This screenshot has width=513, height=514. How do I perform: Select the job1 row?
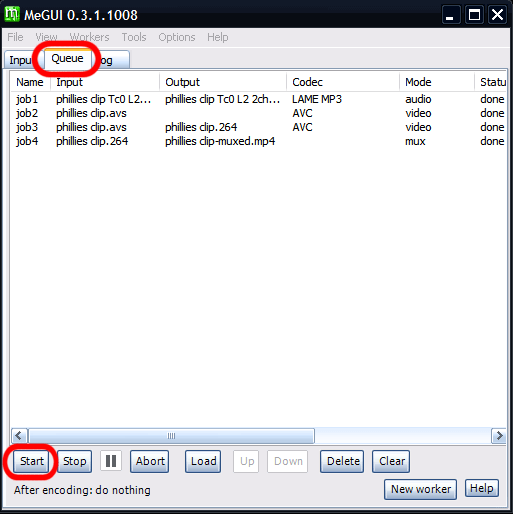tap(259, 99)
